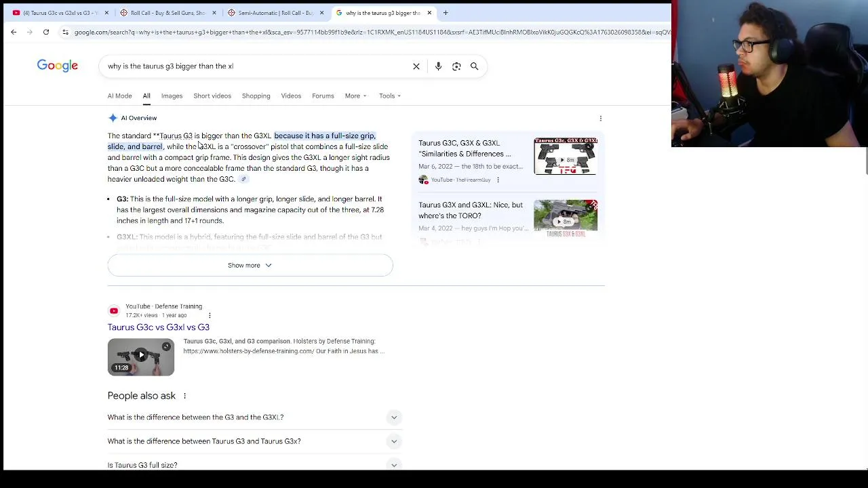The width and height of the screenshot is (868, 488).
Task: Select the Videos search filter
Action: coord(291,96)
